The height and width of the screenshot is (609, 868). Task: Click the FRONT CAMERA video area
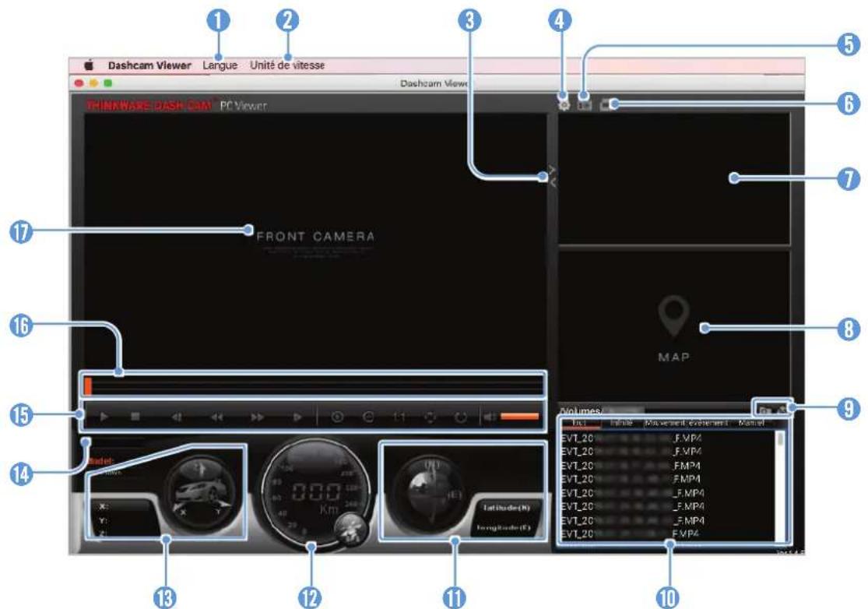[x=315, y=241]
